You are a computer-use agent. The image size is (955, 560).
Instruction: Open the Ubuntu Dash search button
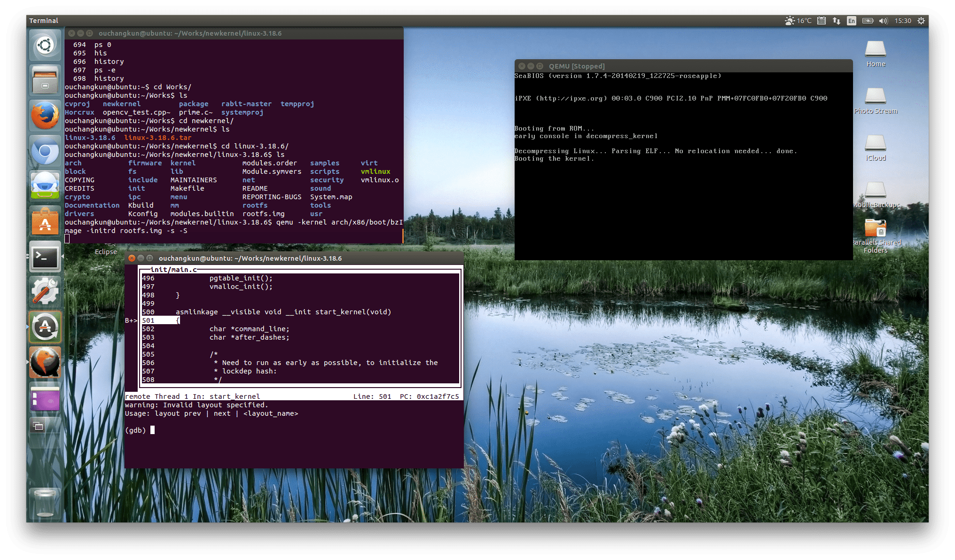point(45,46)
